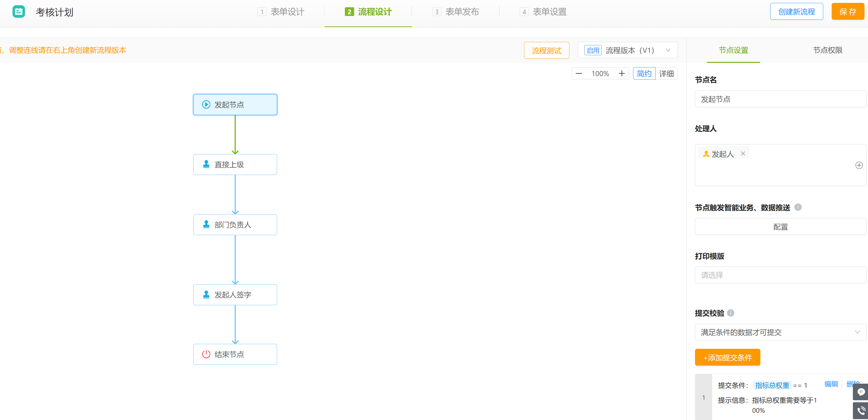Open chat support floating icon
The image size is (868, 420).
[861, 392]
